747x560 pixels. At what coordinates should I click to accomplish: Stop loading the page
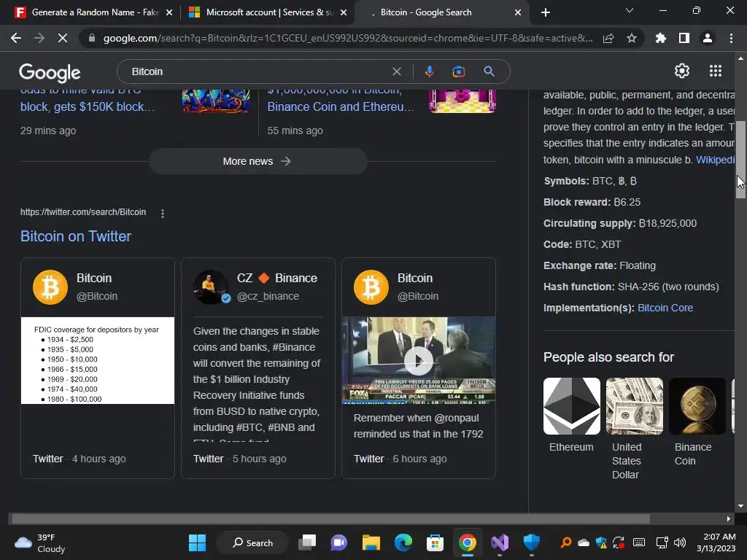[63, 38]
